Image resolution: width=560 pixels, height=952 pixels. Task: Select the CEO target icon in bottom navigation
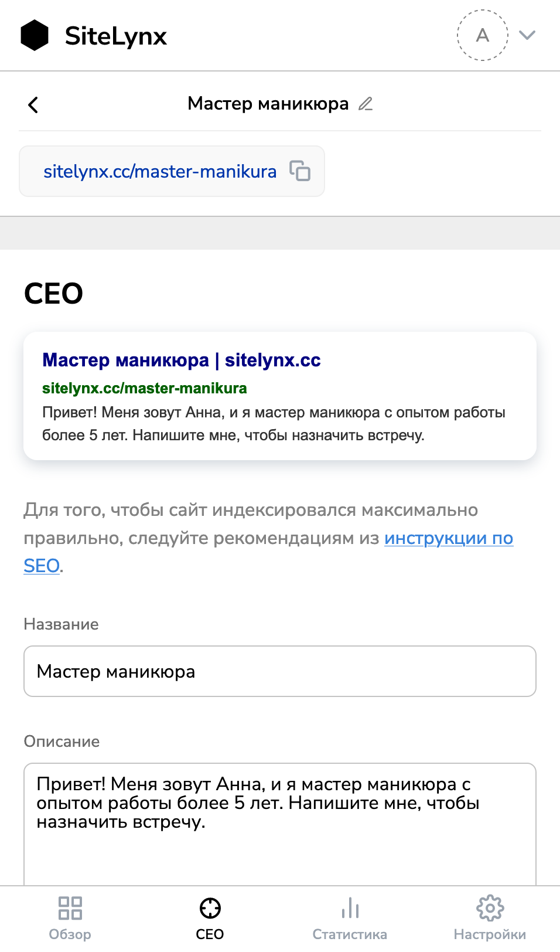pos(210,908)
